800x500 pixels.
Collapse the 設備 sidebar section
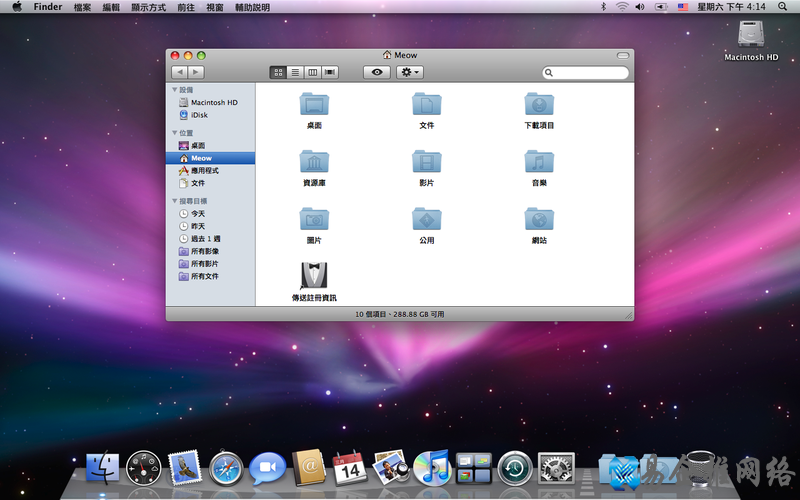pos(175,89)
